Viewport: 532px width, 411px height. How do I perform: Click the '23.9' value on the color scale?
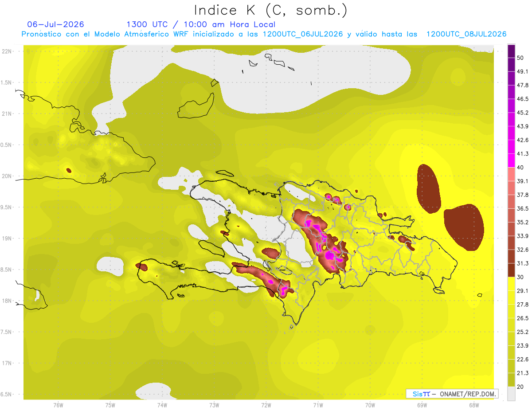click(x=523, y=345)
